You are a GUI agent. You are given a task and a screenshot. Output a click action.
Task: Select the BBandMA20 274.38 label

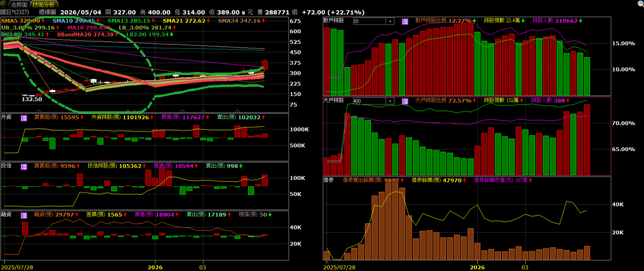coord(86,35)
